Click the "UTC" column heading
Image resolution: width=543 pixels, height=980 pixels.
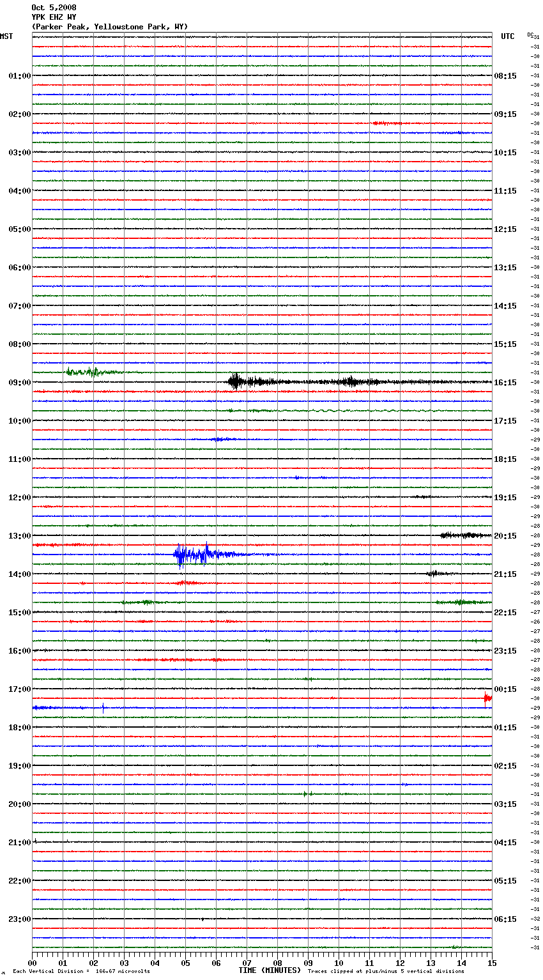pos(508,36)
